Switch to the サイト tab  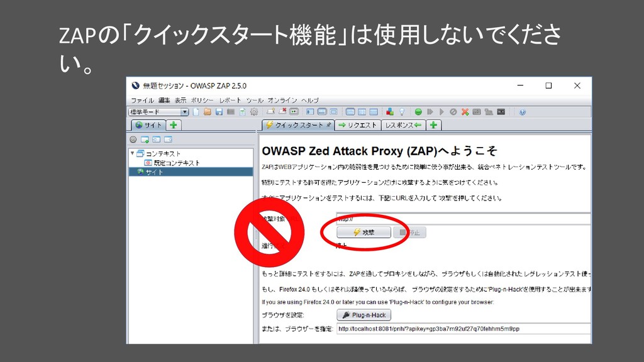tap(148, 125)
